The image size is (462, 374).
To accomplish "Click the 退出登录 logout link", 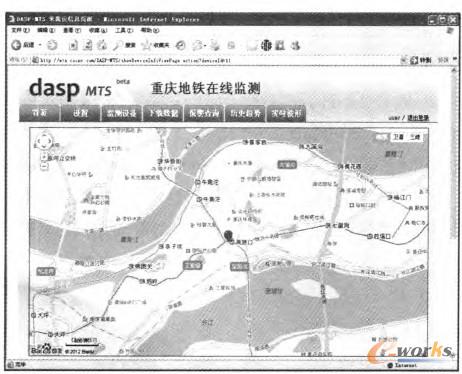I will click(418, 118).
